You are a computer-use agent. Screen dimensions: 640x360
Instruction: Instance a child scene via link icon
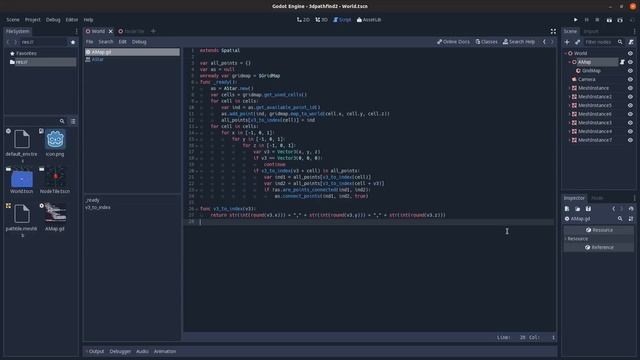click(x=577, y=42)
